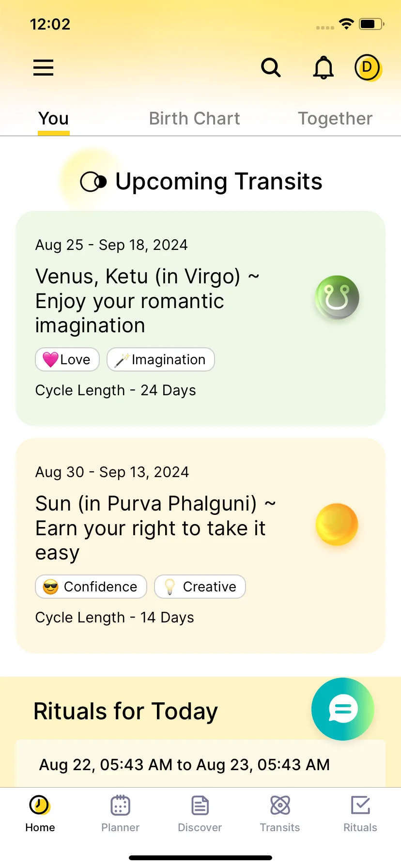Image resolution: width=401 pixels, height=868 pixels.
Task: Tap the search magnifier icon
Action: [x=271, y=68]
